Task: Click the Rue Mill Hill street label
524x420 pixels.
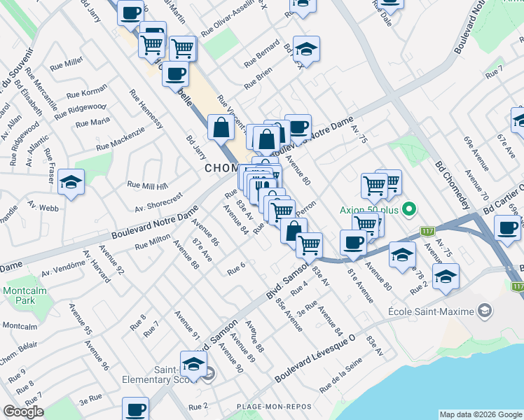Action: click(x=147, y=185)
